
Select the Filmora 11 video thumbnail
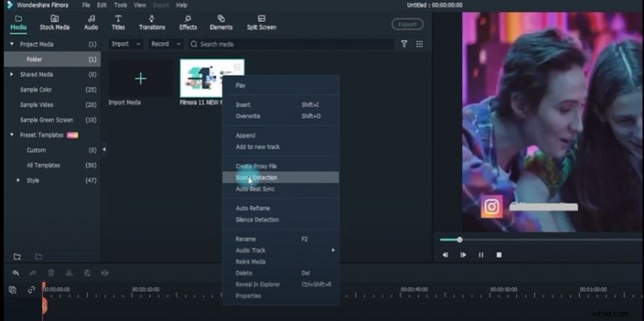pyautogui.click(x=212, y=78)
